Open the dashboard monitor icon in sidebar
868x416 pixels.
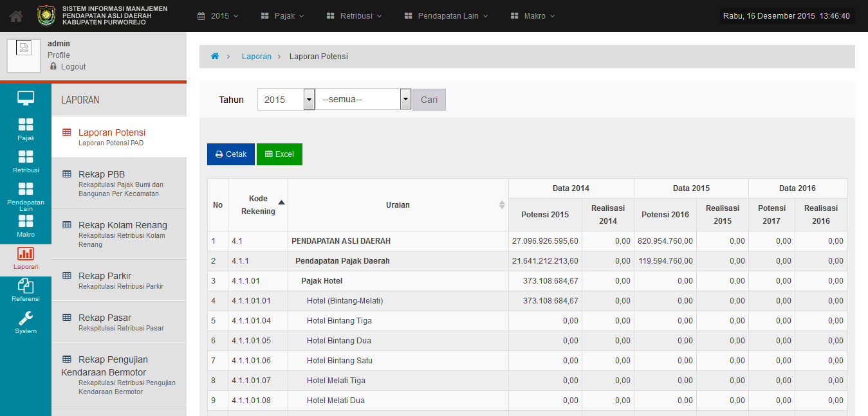pos(26,98)
